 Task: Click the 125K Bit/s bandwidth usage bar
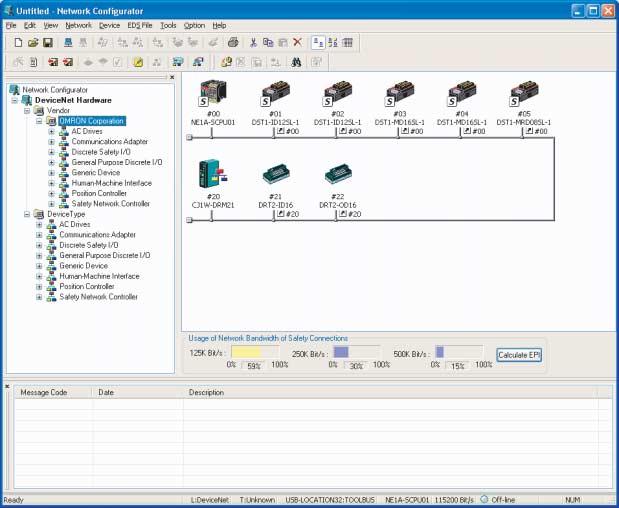(x=255, y=352)
